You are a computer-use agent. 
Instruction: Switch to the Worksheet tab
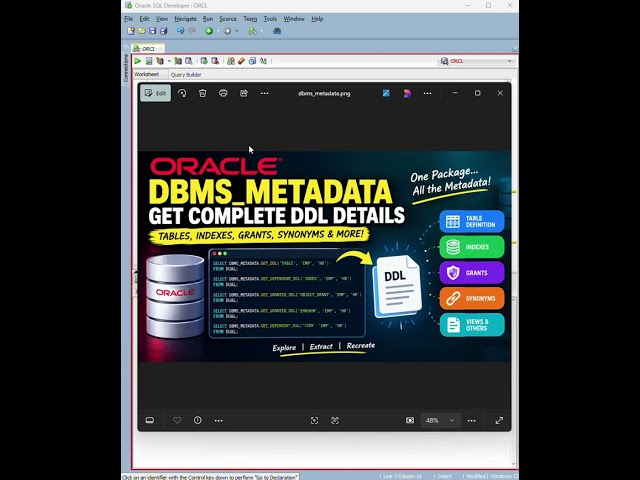(147, 74)
